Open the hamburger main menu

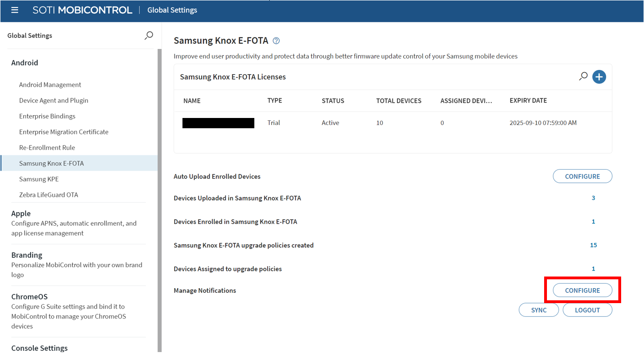click(14, 10)
